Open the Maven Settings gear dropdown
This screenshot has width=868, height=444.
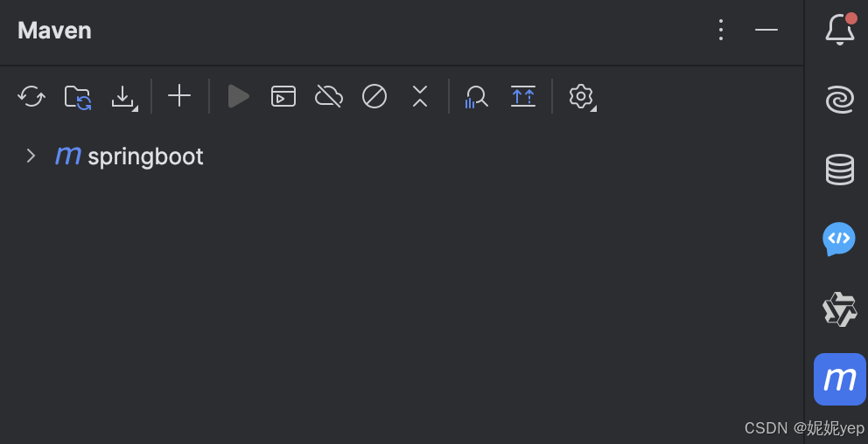click(x=582, y=97)
